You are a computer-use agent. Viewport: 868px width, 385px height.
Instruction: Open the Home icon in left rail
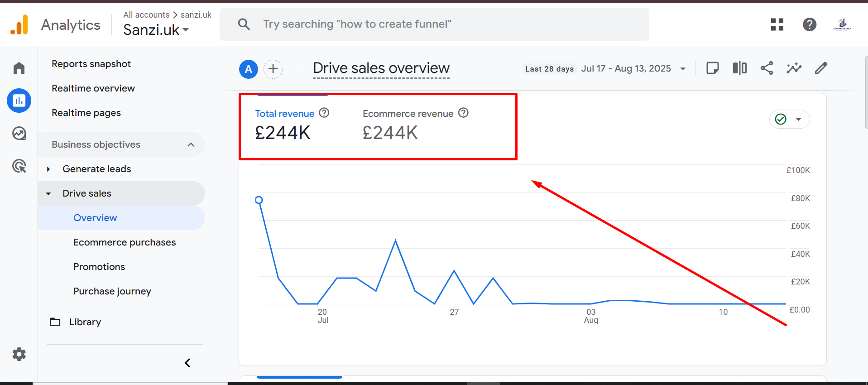(19, 68)
